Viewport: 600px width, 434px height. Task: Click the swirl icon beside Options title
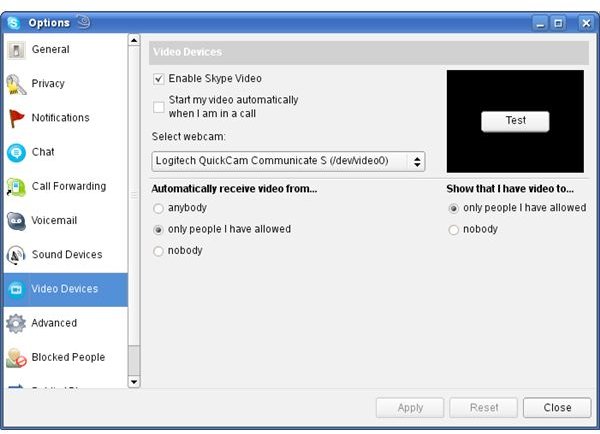[x=84, y=22]
